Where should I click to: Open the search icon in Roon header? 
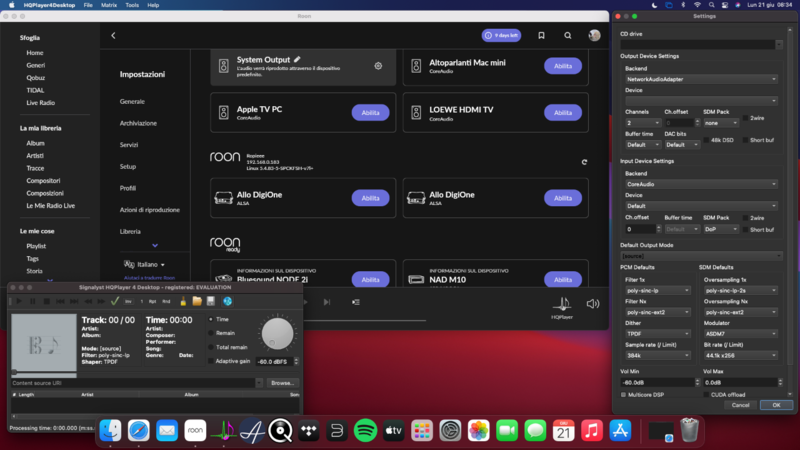568,36
